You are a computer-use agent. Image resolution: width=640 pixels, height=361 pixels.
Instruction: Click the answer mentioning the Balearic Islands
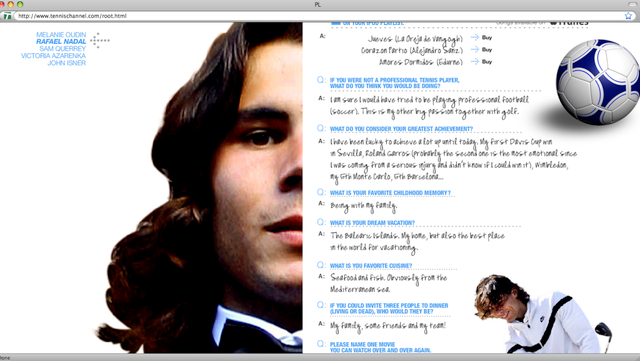pos(417,242)
